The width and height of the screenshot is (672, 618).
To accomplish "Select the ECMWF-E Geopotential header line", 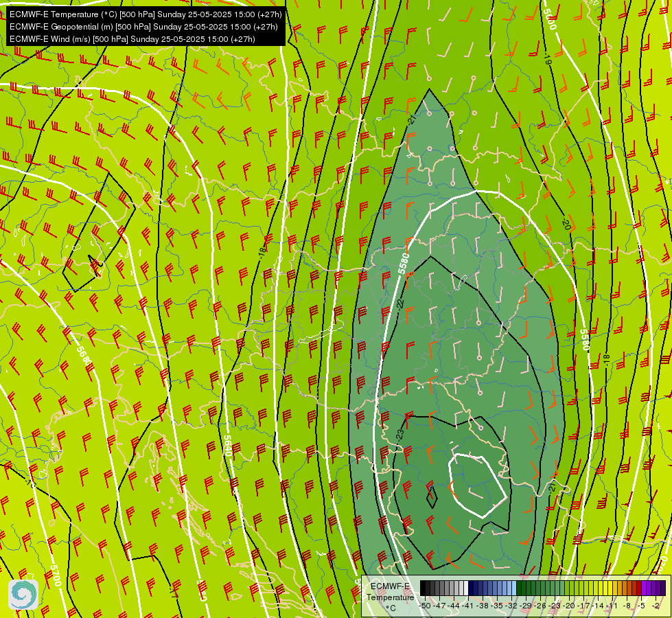I will [x=143, y=27].
